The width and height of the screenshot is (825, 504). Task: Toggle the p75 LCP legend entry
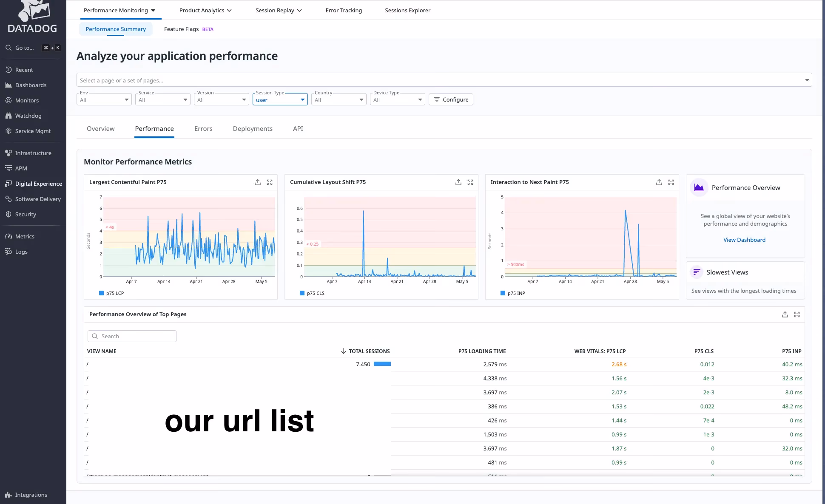(x=111, y=293)
